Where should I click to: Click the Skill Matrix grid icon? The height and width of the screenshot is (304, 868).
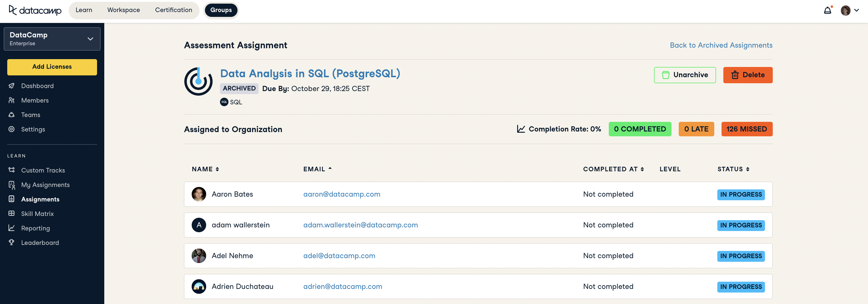click(11, 213)
